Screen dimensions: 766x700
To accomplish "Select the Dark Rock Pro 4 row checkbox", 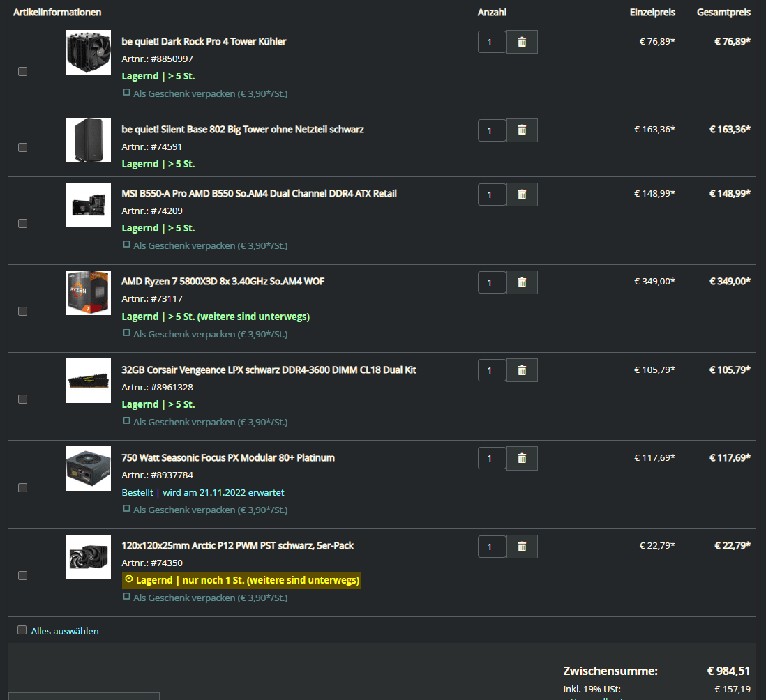I will (x=22, y=71).
